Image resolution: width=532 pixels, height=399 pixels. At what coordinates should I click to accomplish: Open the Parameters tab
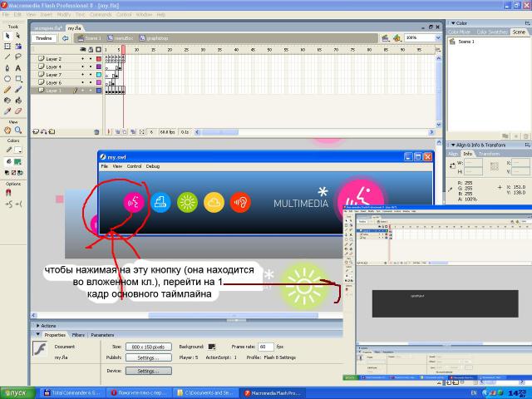[x=102, y=335]
